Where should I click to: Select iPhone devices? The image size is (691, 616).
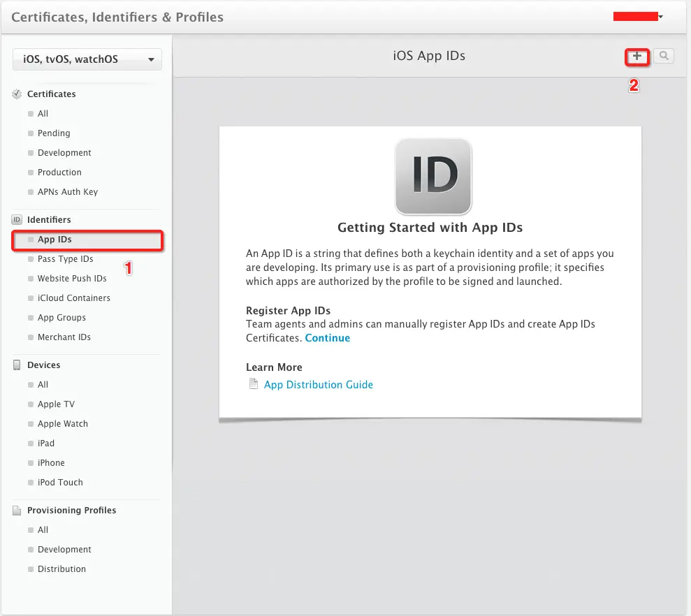point(51,462)
